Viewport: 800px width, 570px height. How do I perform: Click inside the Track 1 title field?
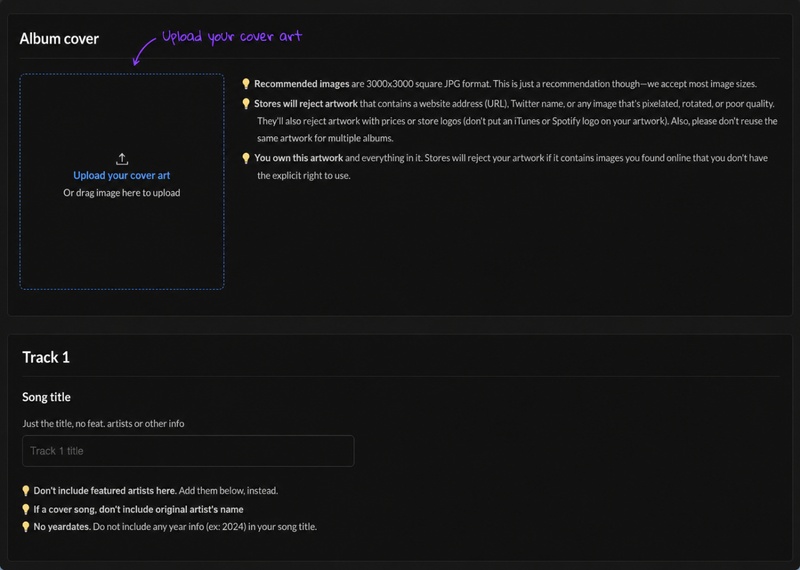coord(188,451)
